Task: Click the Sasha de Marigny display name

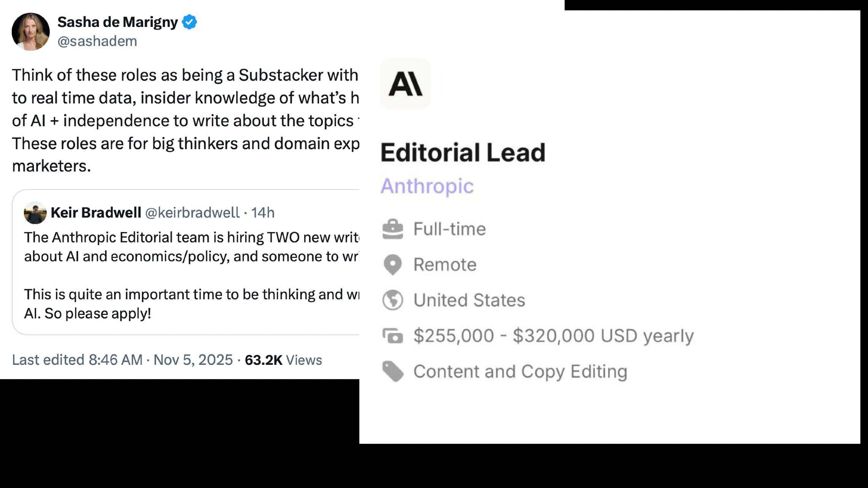Action: tap(118, 22)
